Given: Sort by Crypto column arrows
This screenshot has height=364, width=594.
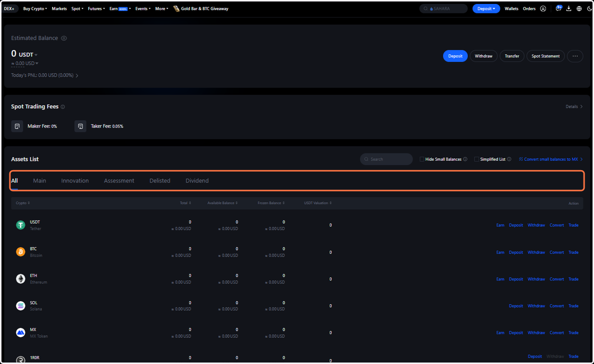Looking at the screenshot, I should click(x=29, y=203).
